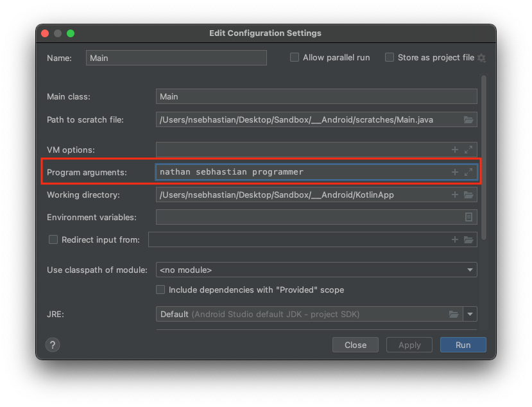Image resolution: width=532 pixels, height=407 pixels.
Task: Click the Run button
Action: click(x=463, y=345)
